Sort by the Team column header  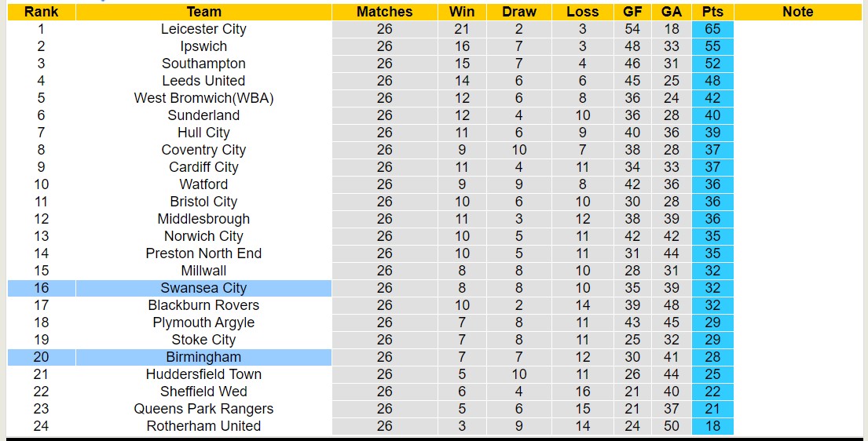[x=203, y=12]
